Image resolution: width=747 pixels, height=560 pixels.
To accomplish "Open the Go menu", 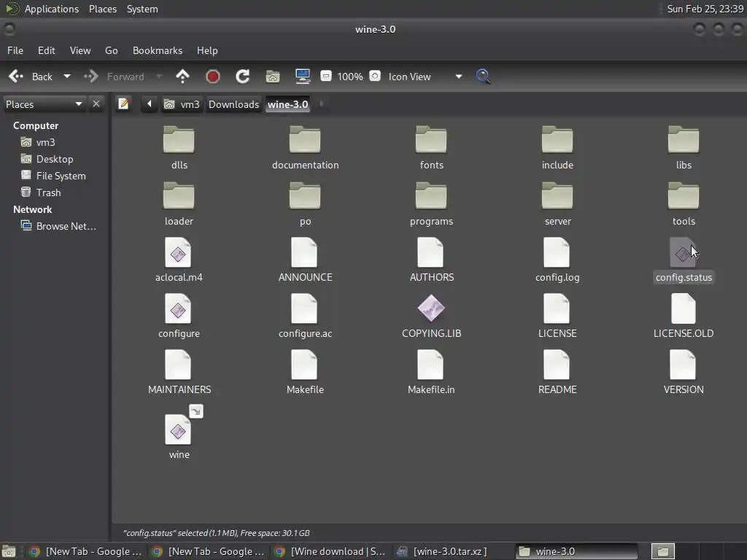I will (111, 50).
